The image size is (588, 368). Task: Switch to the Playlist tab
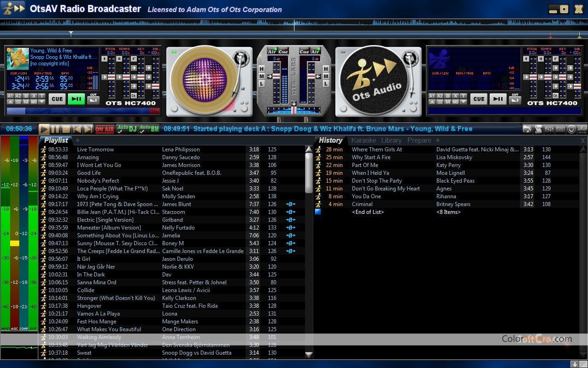[56, 140]
